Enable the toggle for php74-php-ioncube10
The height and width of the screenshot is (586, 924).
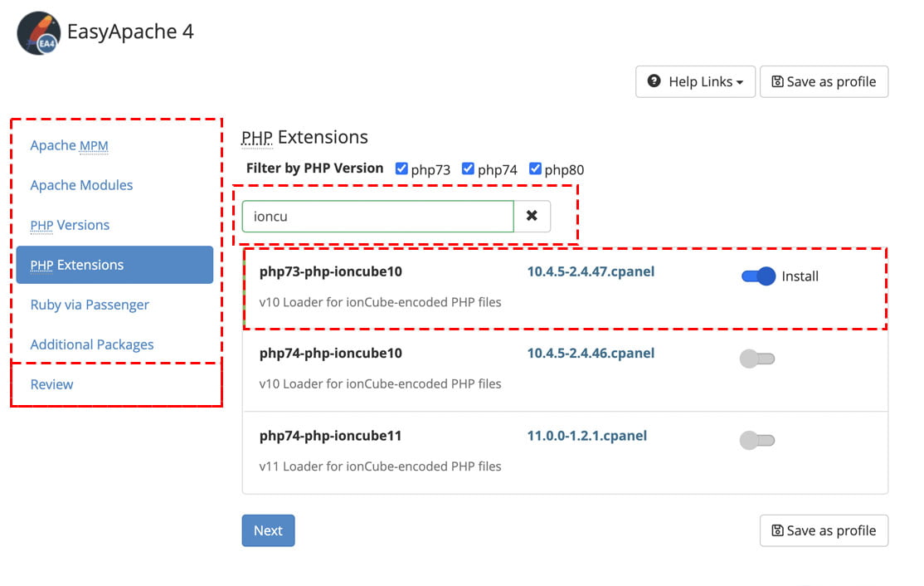(x=756, y=358)
